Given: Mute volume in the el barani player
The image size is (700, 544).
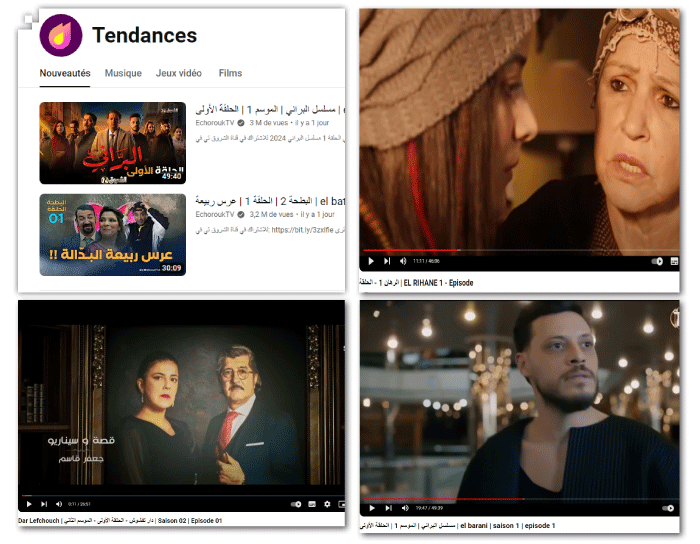Looking at the screenshot, I should point(405,508).
